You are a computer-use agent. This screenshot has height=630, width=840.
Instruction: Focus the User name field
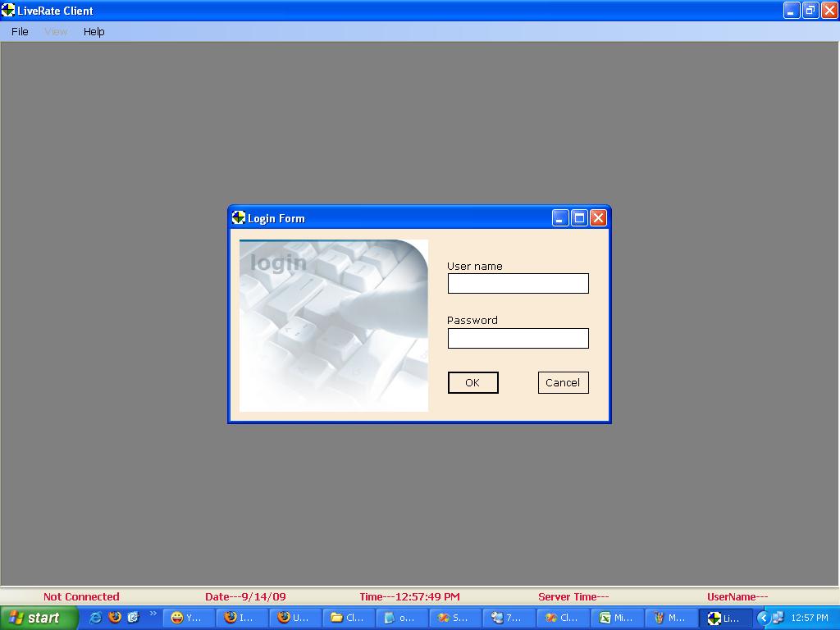point(518,283)
